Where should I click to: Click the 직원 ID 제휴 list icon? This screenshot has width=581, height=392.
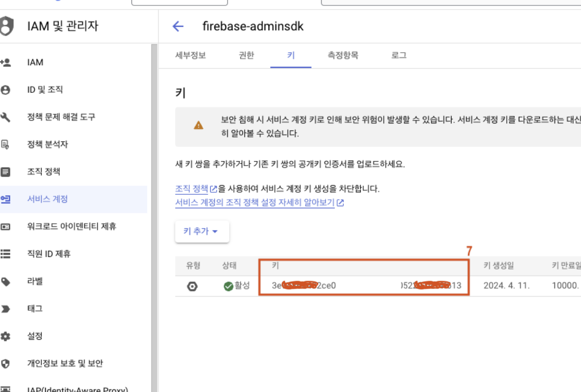point(5,254)
